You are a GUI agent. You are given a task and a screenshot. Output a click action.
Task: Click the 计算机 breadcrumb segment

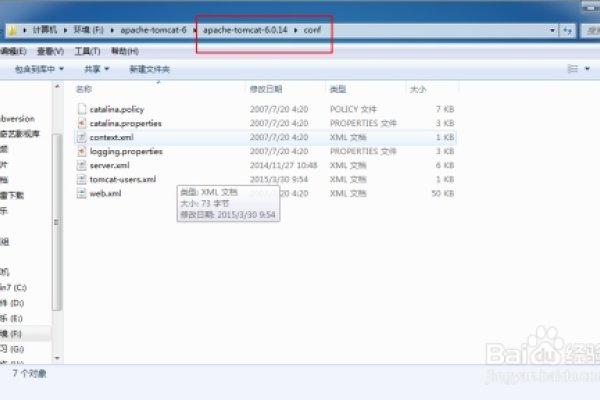pos(45,30)
